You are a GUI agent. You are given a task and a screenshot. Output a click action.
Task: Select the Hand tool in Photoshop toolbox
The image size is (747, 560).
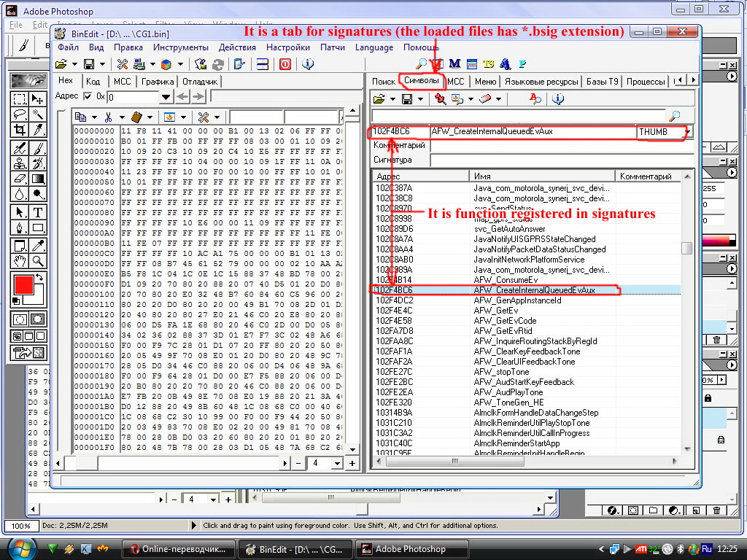pos(20,260)
